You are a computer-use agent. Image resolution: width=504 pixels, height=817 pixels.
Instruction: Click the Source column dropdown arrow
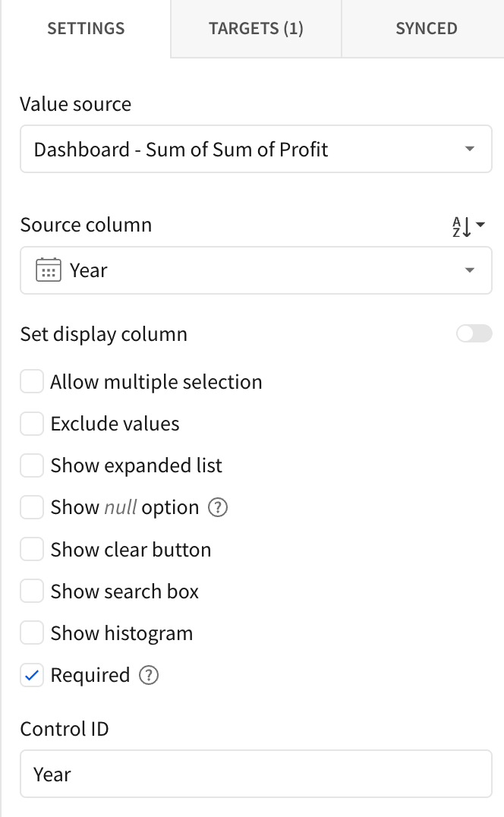tap(469, 270)
